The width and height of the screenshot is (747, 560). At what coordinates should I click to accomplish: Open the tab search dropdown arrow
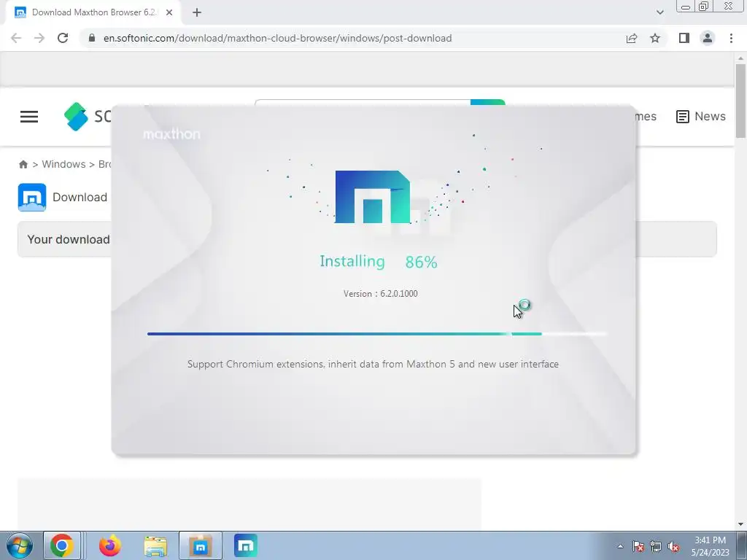point(659,12)
